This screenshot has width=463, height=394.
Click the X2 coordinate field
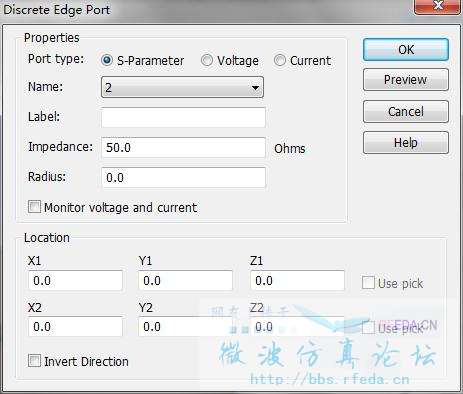[75, 327]
